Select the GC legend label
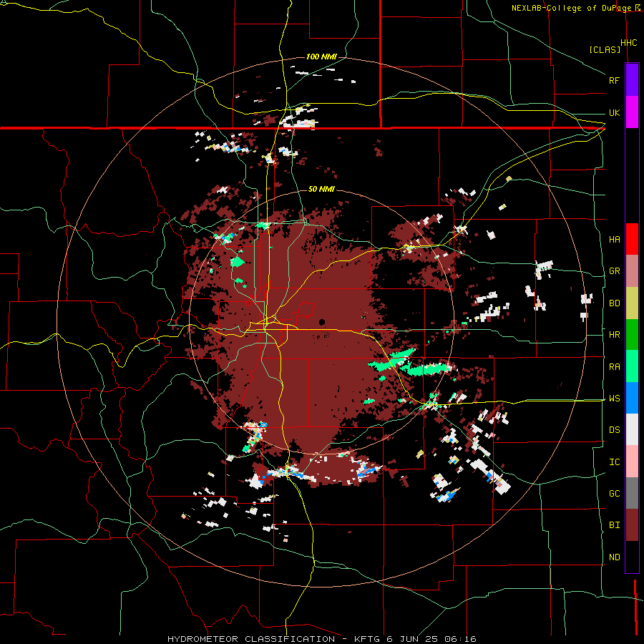 [x=614, y=493]
